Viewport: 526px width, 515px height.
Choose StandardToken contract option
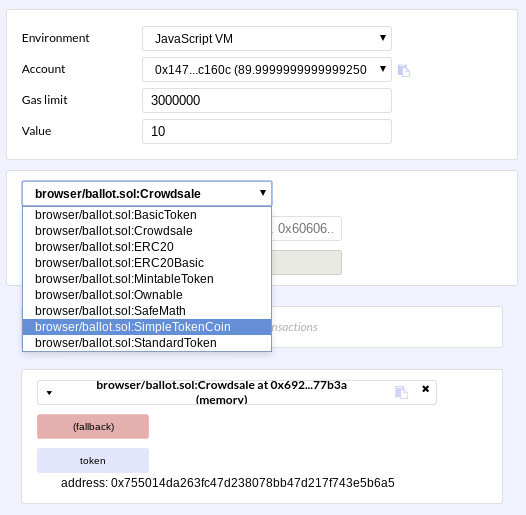(x=147, y=343)
